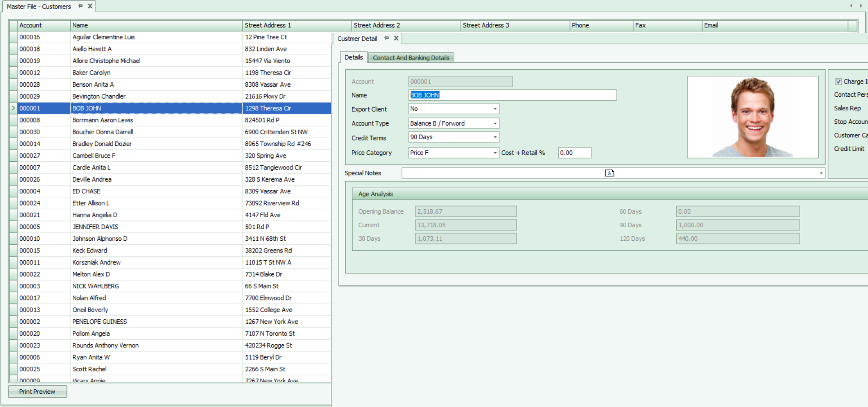Toggle the Charge checkbox
The image size is (868, 407).
point(839,82)
